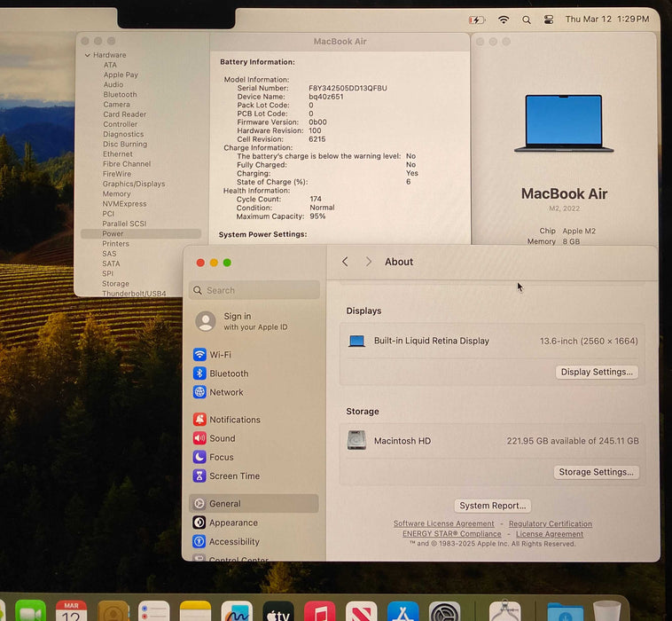Go forward in System Settings
This screenshot has width=672, height=621.
click(368, 262)
